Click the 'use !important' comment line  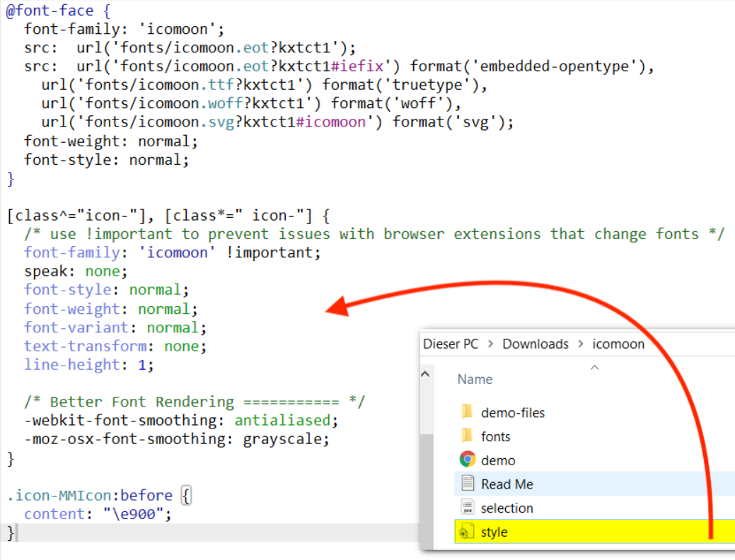click(x=374, y=234)
